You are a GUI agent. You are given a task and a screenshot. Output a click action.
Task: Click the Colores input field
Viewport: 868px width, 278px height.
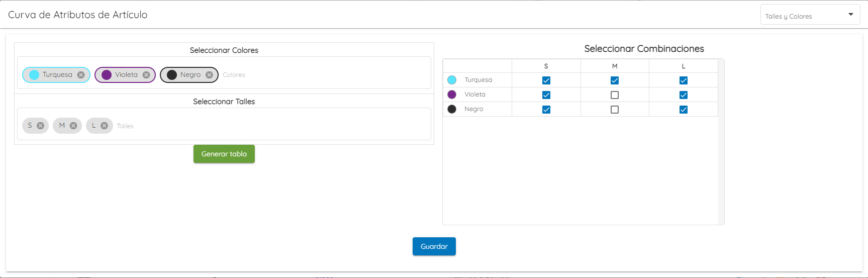click(322, 75)
